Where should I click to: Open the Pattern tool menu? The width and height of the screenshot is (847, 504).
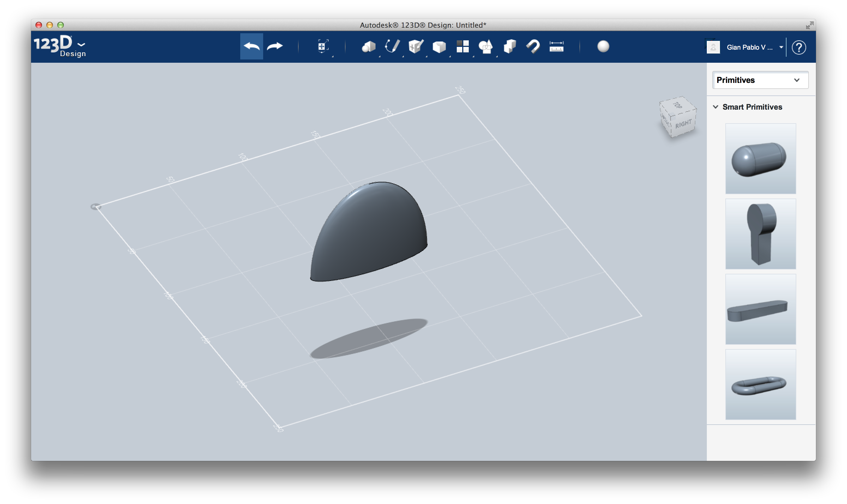[462, 47]
